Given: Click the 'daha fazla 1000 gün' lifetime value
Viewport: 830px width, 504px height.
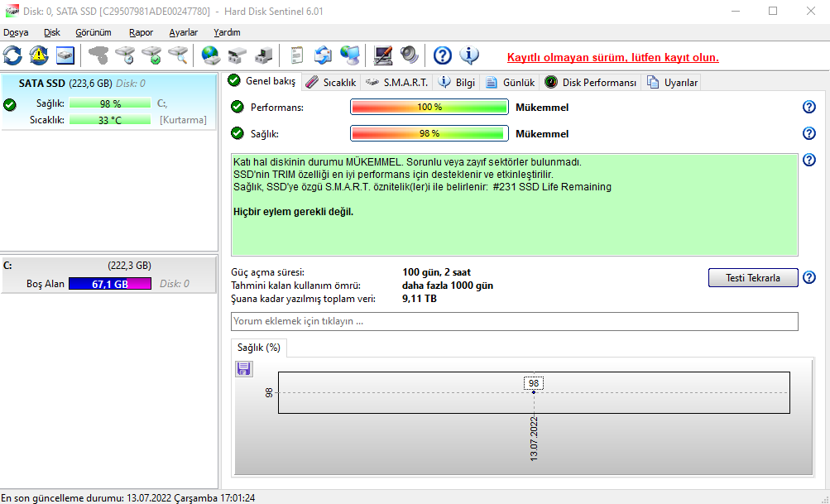Looking at the screenshot, I should pyautogui.click(x=448, y=286).
